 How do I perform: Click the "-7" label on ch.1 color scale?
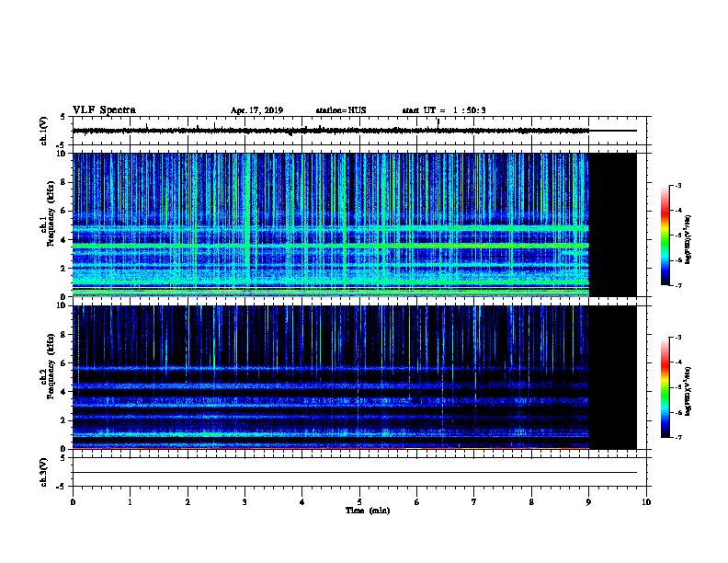pyautogui.click(x=677, y=285)
